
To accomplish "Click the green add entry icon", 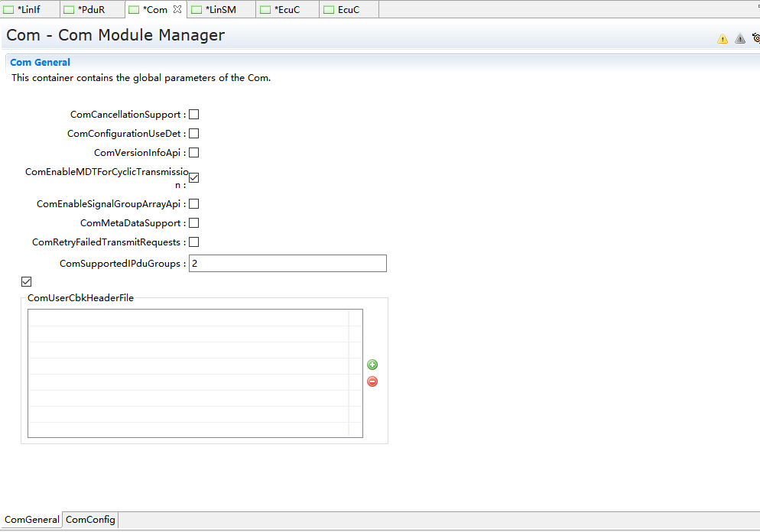I will pos(372,365).
